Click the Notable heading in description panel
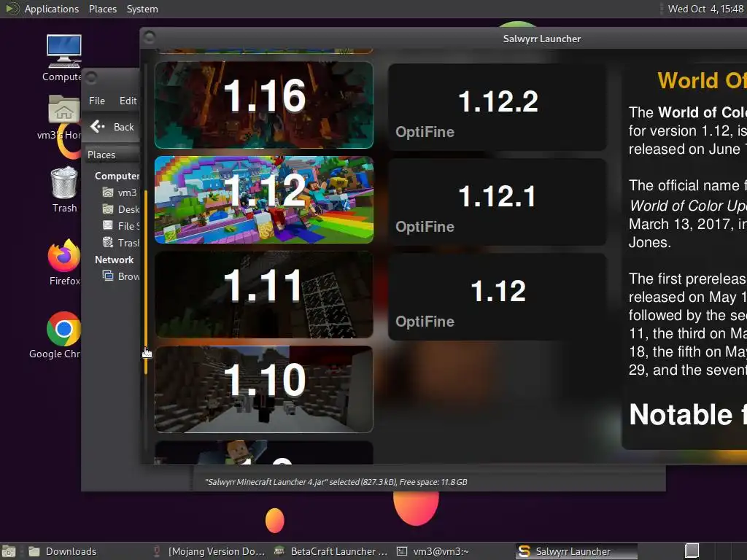The width and height of the screenshot is (747, 560). point(688,414)
